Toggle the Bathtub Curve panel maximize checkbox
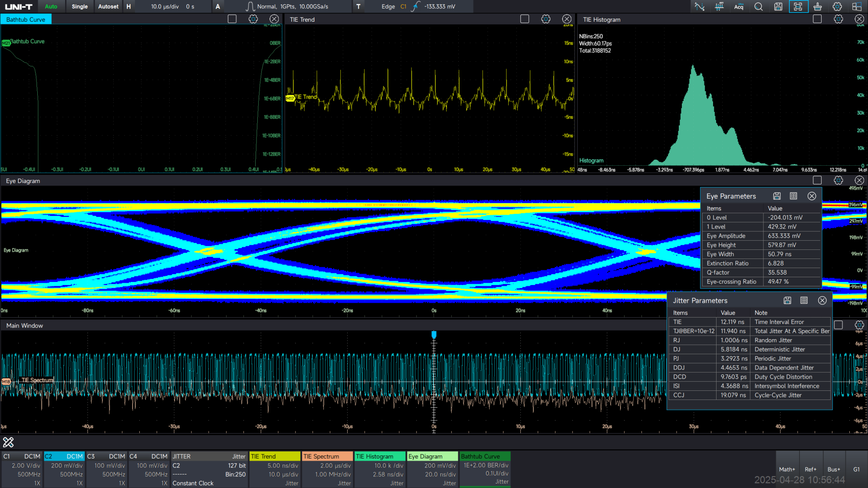 (232, 19)
